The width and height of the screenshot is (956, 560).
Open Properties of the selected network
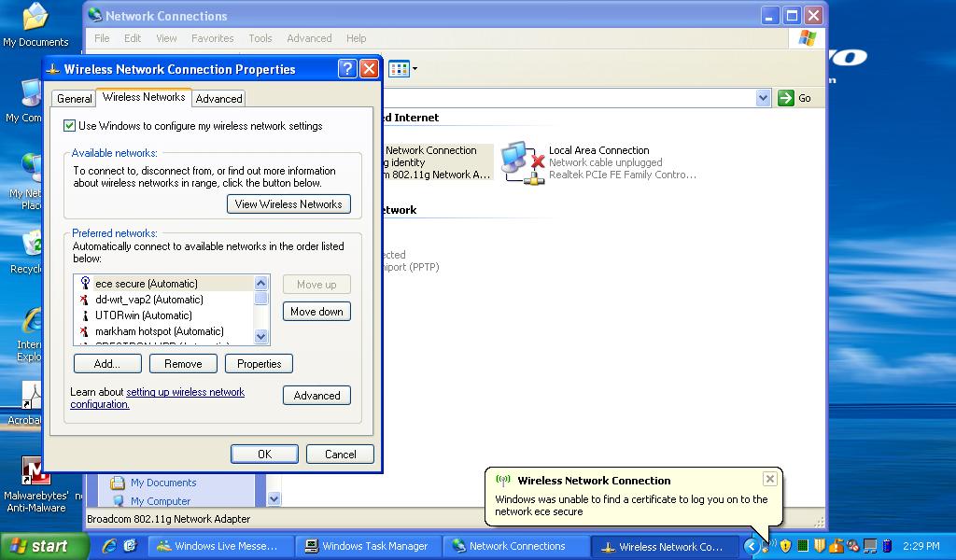259,364
